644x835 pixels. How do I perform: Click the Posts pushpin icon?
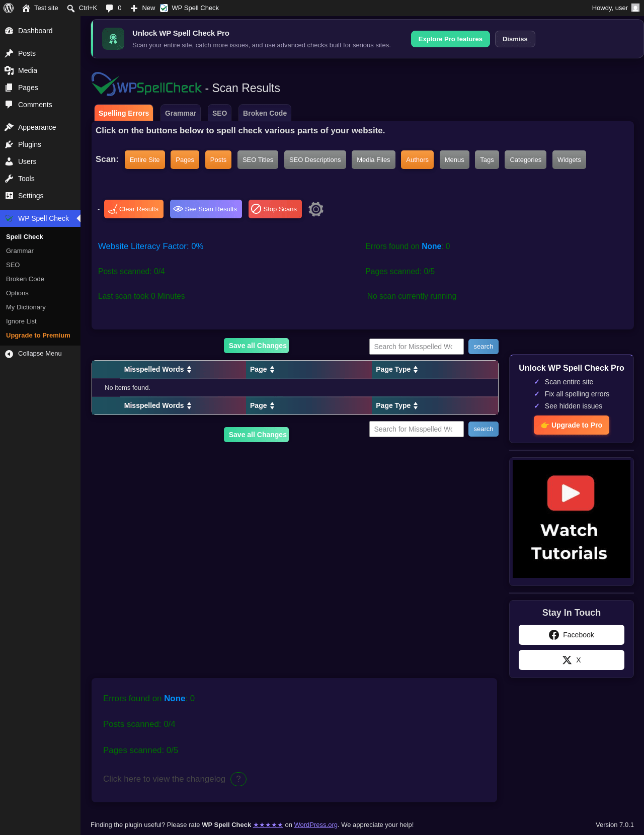9,53
